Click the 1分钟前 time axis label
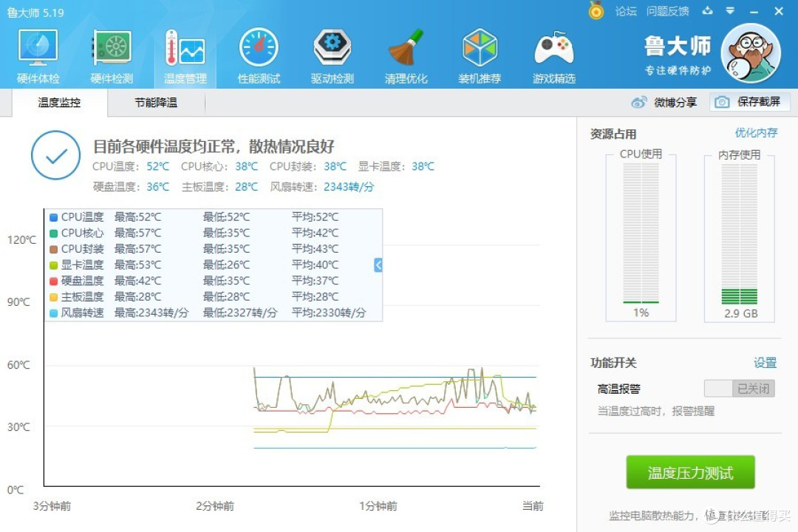This screenshot has width=798, height=532. coord(378,506)
